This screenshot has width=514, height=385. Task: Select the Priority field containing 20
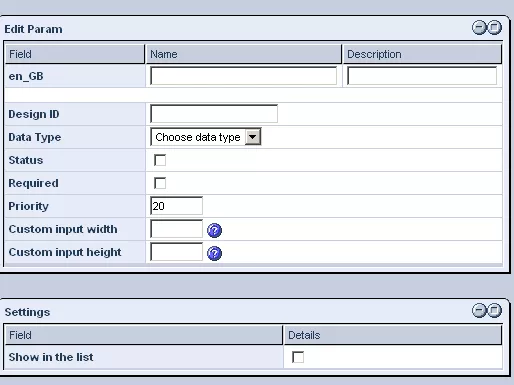tap(176, 206)
